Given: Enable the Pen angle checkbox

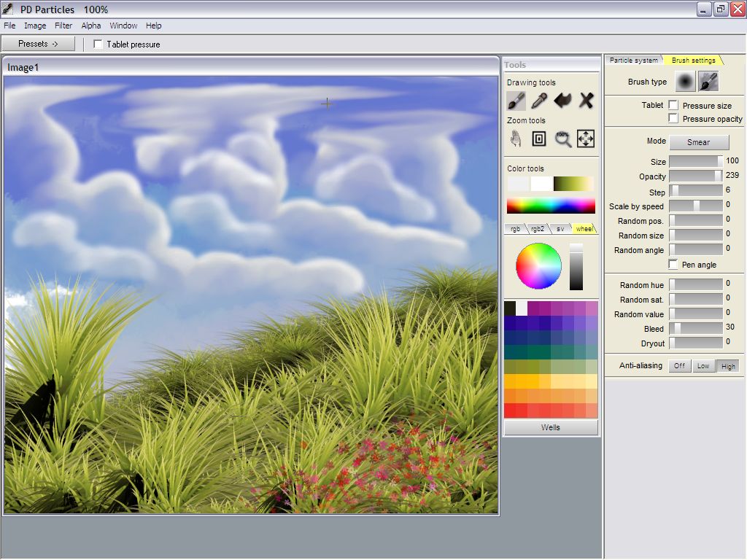Looking at the screenshot, I should click(x=673, y=265).
